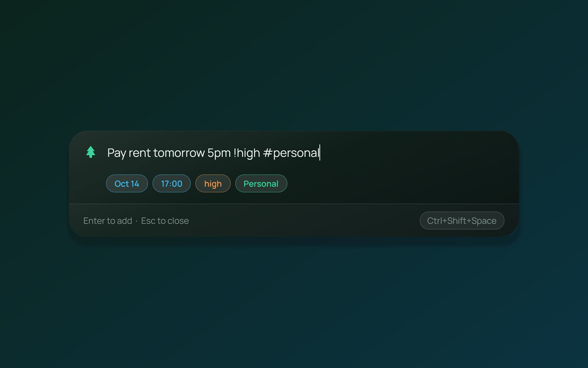
Task: Click the 17:00 time chip
Action: 172,184
